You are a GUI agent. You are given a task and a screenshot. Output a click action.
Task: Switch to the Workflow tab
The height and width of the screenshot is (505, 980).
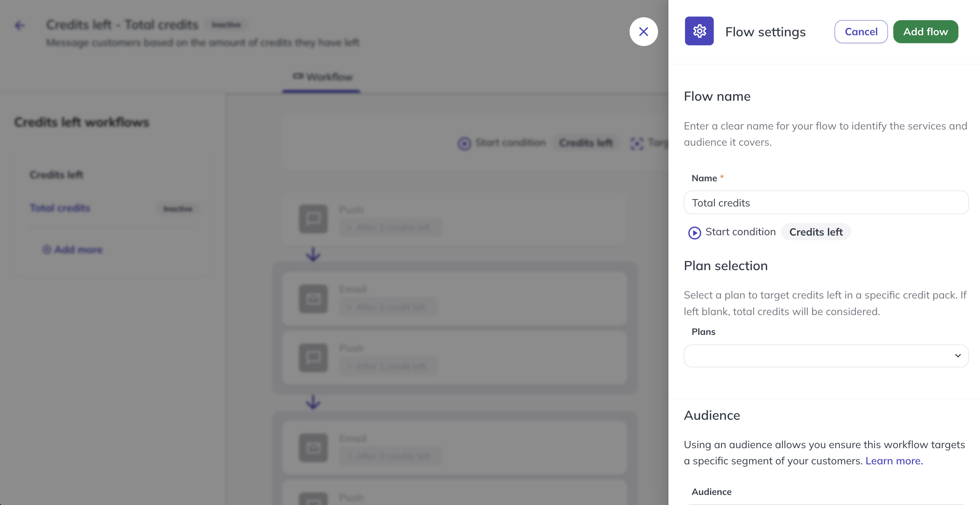click(322, 77)
